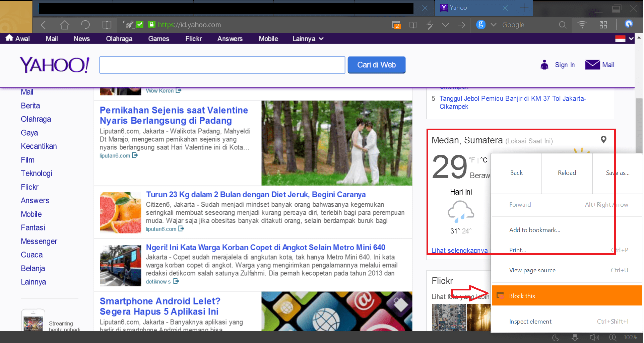Screen dimensions: 644x343
Task: Open the Downloads panel showing badge 2
Action: 396,25
